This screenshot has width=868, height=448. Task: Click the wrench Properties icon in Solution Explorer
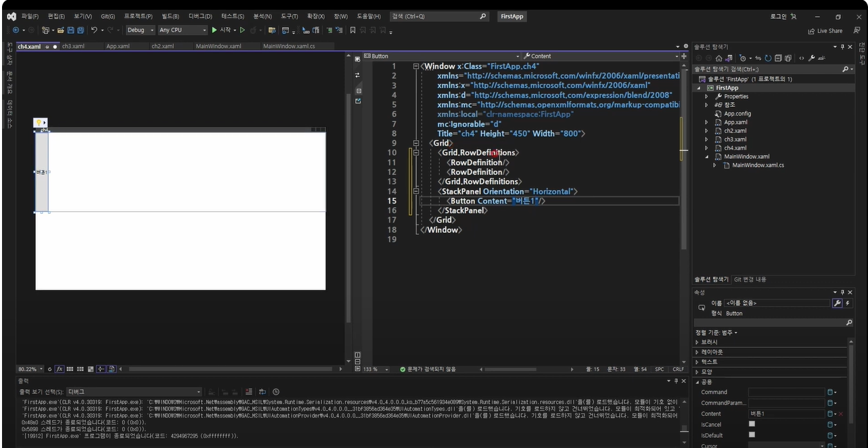coord(812,58)
